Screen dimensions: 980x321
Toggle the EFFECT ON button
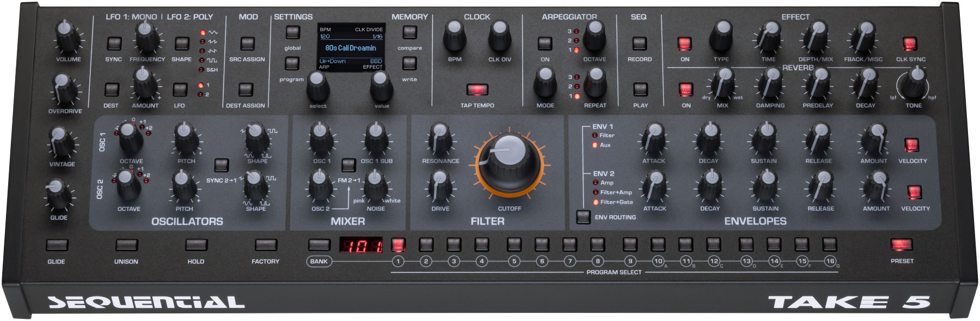point(684,44)
